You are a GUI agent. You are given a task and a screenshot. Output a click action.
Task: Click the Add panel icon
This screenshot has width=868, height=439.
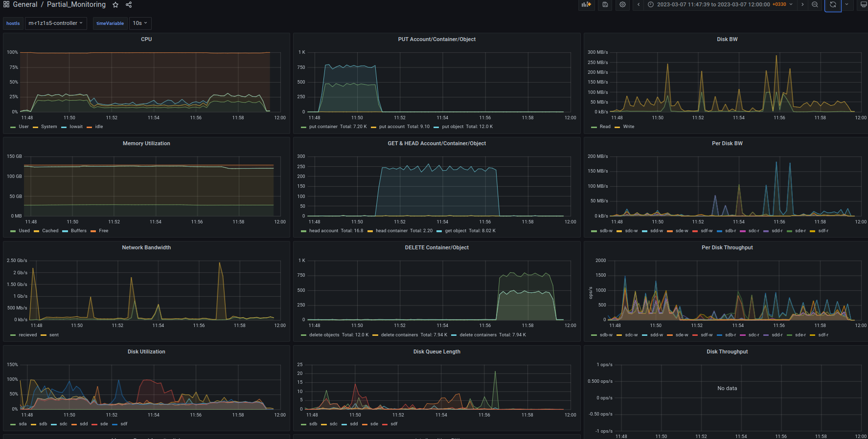[586, 4]
